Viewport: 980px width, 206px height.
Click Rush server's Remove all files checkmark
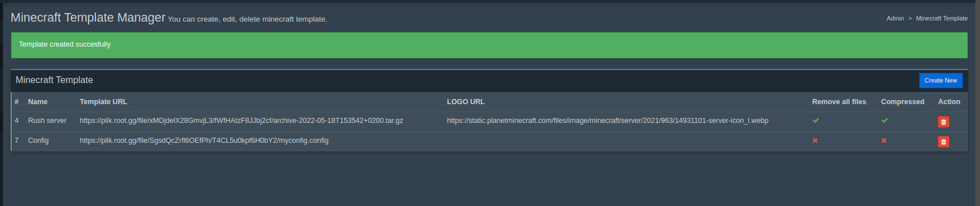(815, 121)
